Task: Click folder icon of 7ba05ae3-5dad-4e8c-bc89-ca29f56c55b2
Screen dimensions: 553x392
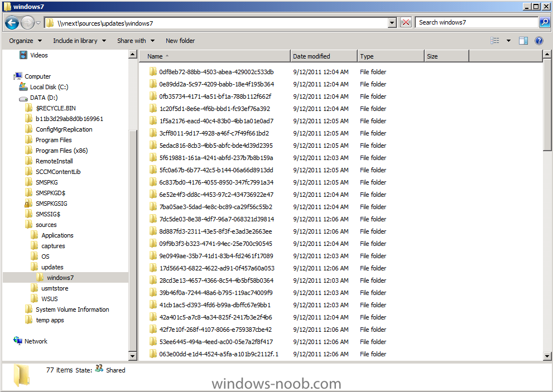Action: [153, 206]
